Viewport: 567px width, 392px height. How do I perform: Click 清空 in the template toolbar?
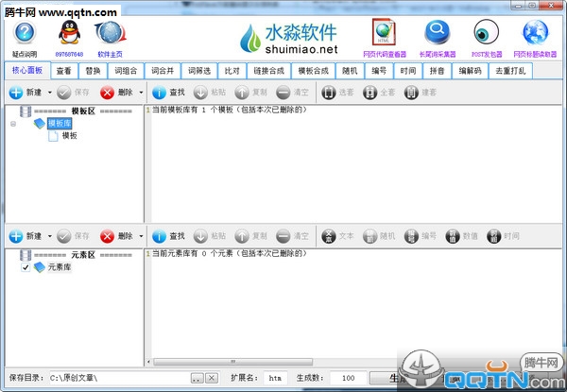[x=292, y=93]
